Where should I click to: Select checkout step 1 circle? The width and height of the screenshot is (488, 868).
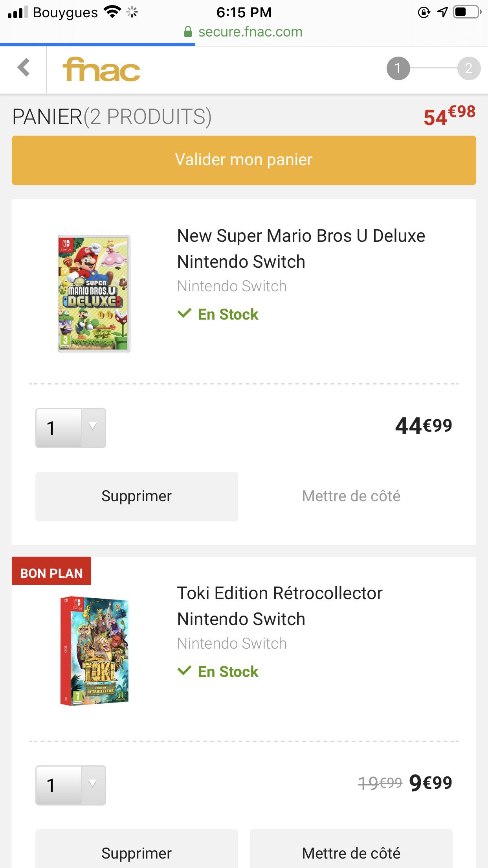click(x=398, y=68)
